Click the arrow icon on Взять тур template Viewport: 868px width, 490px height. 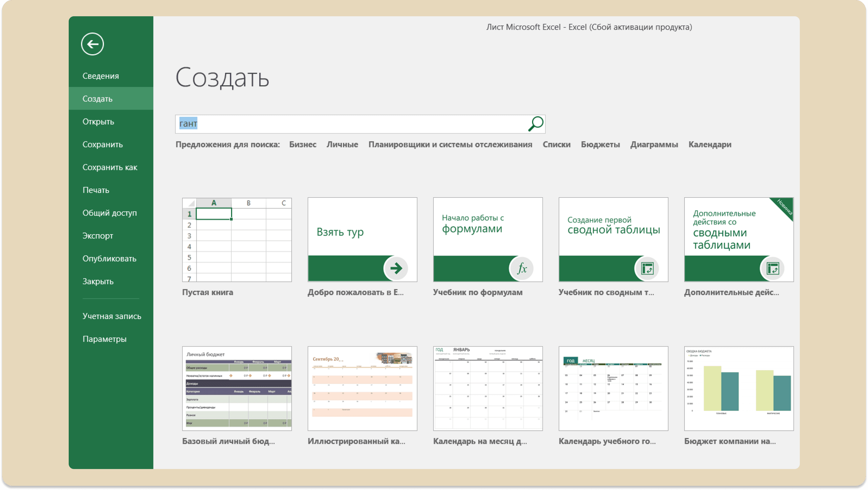tap(396, 268)
